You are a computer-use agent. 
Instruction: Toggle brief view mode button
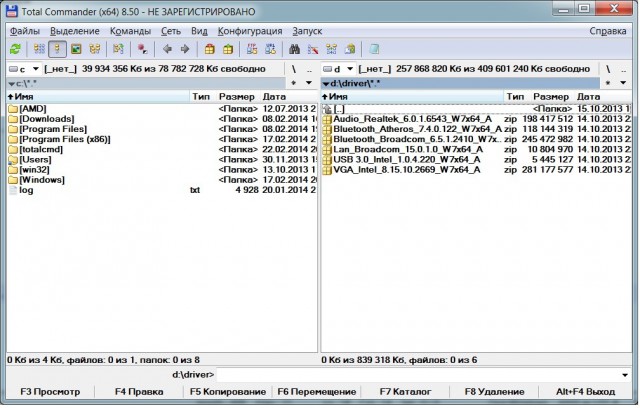(x=39, y=49)
